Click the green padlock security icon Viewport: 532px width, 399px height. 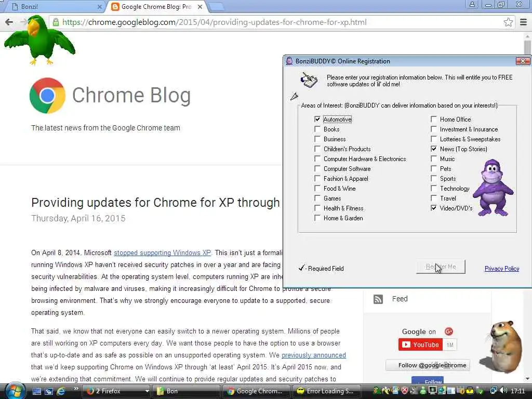click(x=56, y=22)
